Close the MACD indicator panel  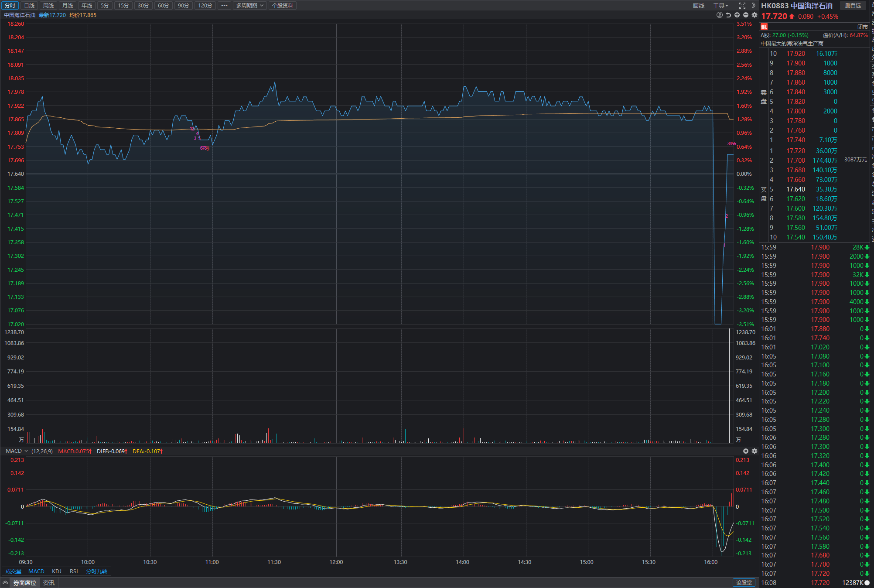tap(746, 451)
